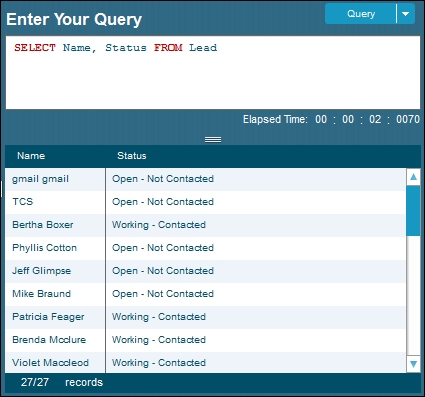This screenshot has width=425, height=397.
Task: Click the Query button
Action: (361, 14)
